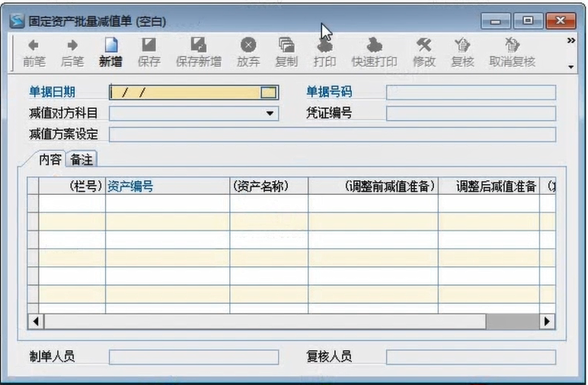Click the 减值方案设定 field

(x=332, y=134)
